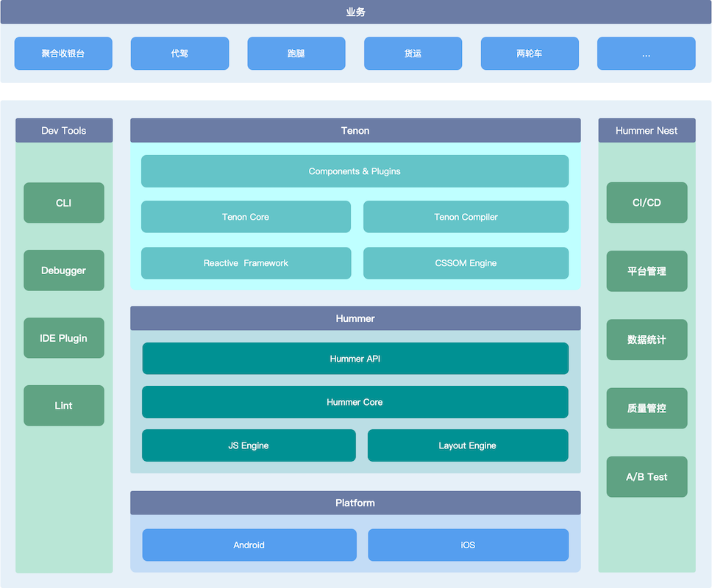712x588 pixels.
Task: Click the 聚合收银台 business block
Action: (63, 53)
